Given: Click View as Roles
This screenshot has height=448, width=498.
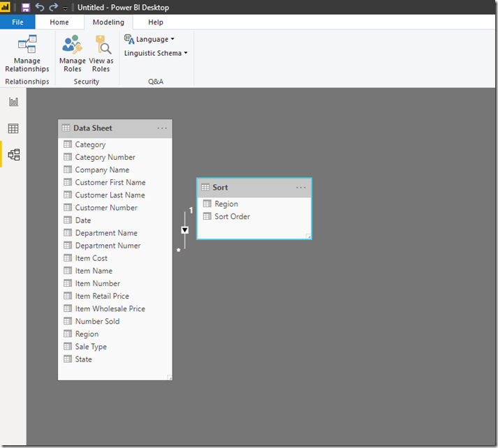Looking at the screenshot, I should (x=101, y=53).
